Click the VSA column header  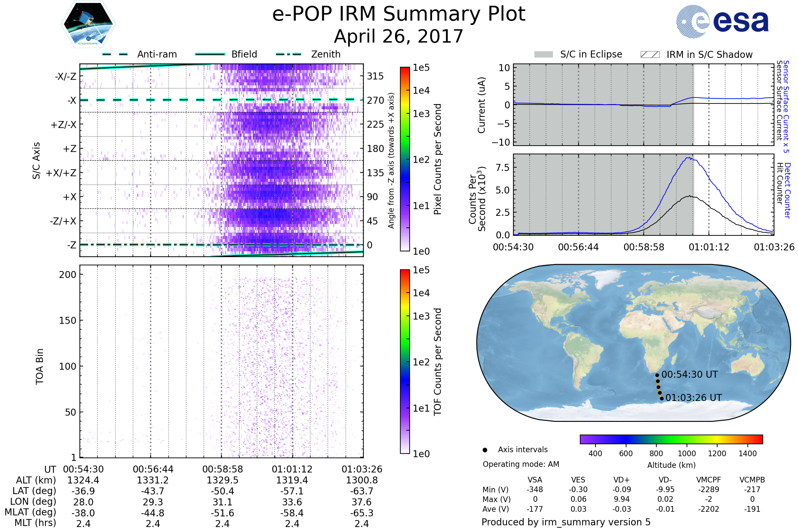click(535, 480)
